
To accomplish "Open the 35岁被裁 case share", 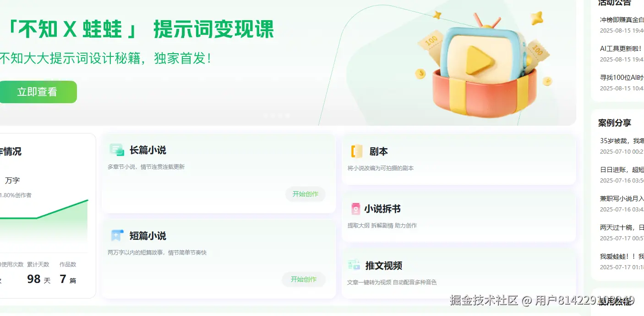I will [622, 146].
